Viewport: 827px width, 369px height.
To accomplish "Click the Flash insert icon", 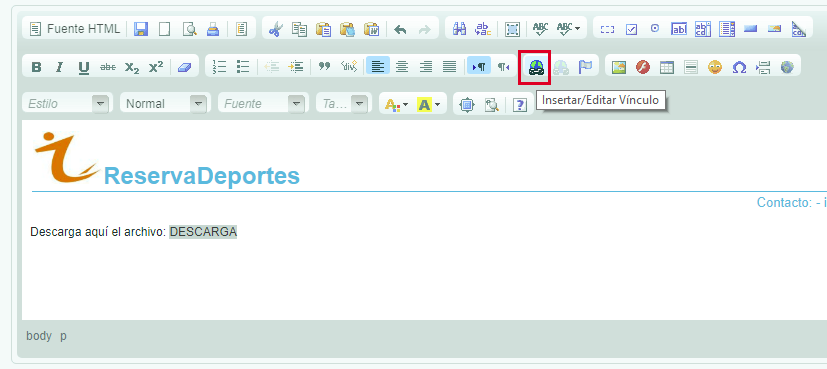I will [x=642, y=67].
